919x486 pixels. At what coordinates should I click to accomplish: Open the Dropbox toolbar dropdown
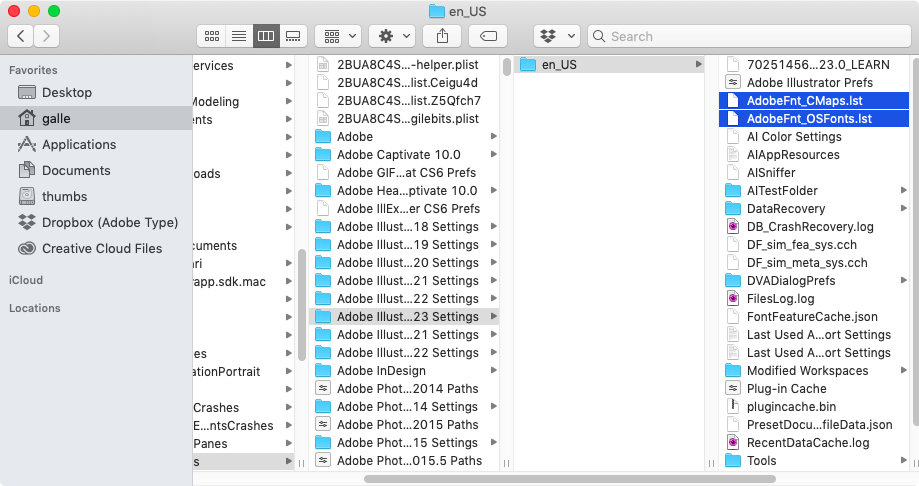[557, 36]
